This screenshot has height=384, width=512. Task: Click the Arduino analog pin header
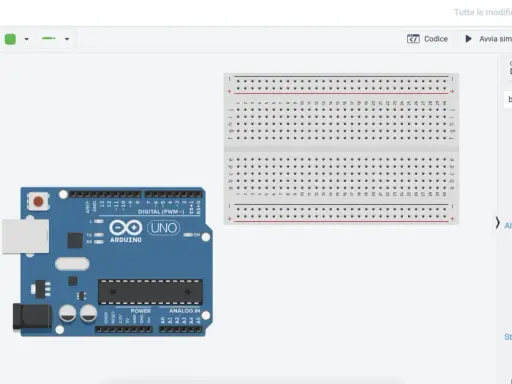coord(181,329)
